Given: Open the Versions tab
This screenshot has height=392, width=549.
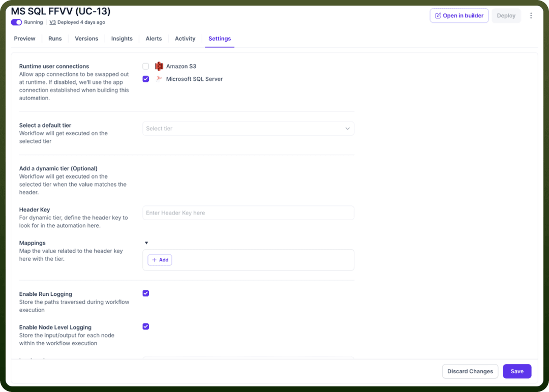Looking at the screenshot, I should 86,39.
